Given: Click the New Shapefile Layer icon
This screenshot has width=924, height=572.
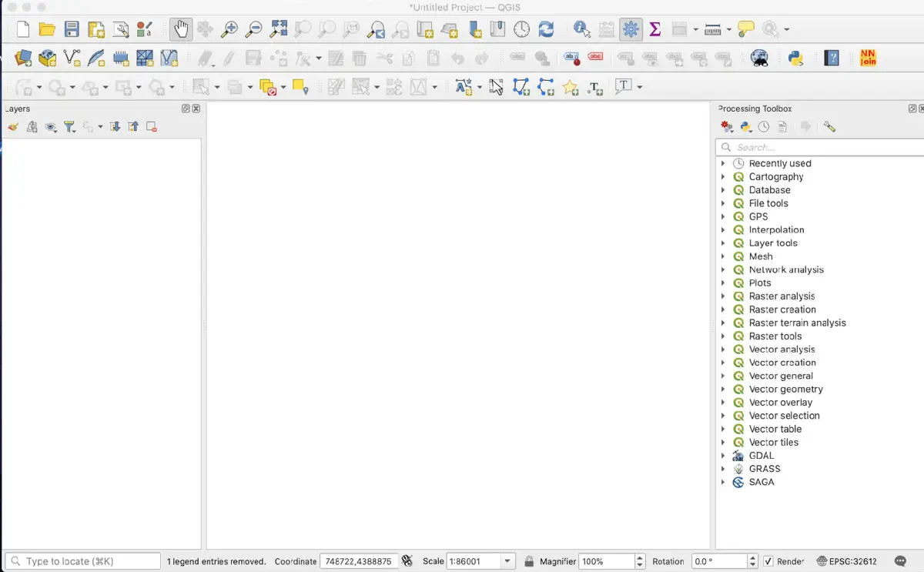Looking at the screenshot, I should pos(72,58).
